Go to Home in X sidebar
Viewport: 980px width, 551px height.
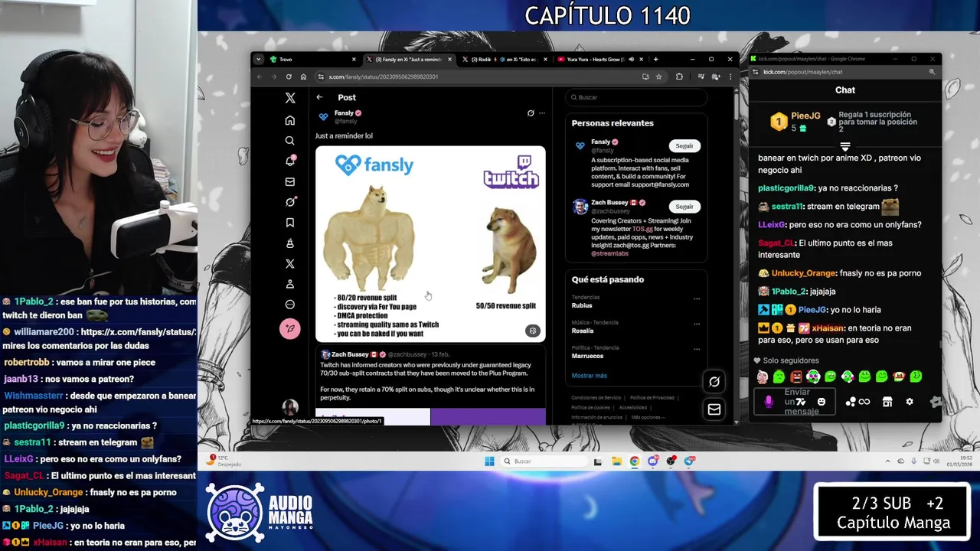click(x=290, y=120)
